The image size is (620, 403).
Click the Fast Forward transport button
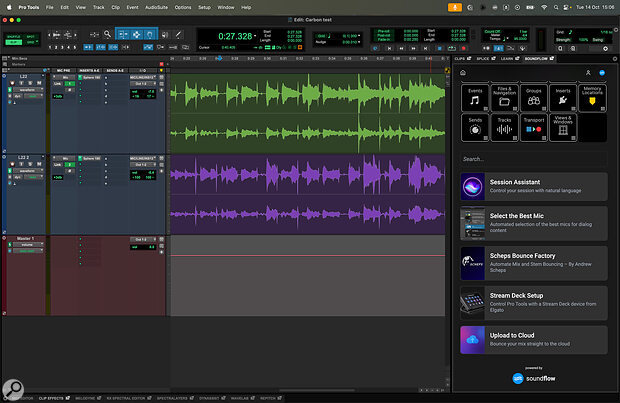[413, 48]
